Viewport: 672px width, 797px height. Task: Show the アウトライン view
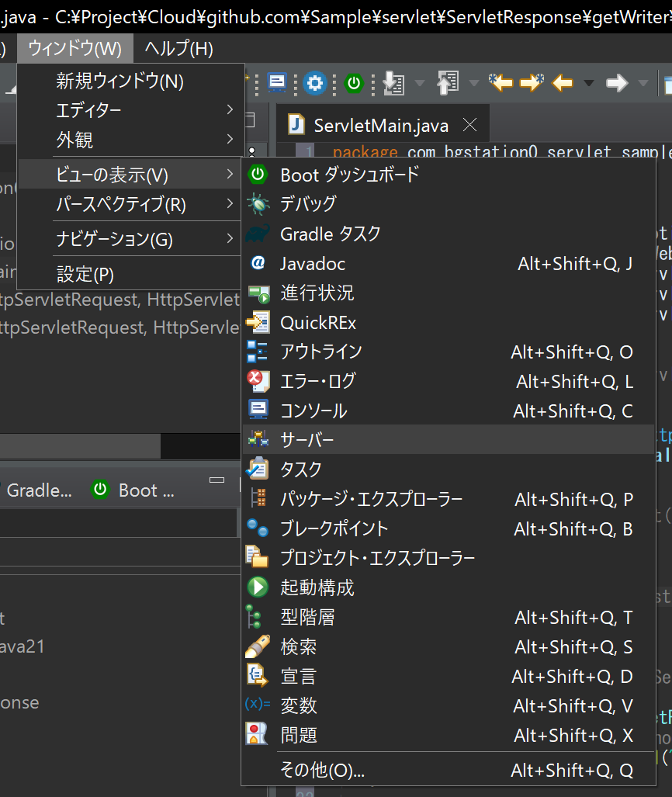click(449, 352)
